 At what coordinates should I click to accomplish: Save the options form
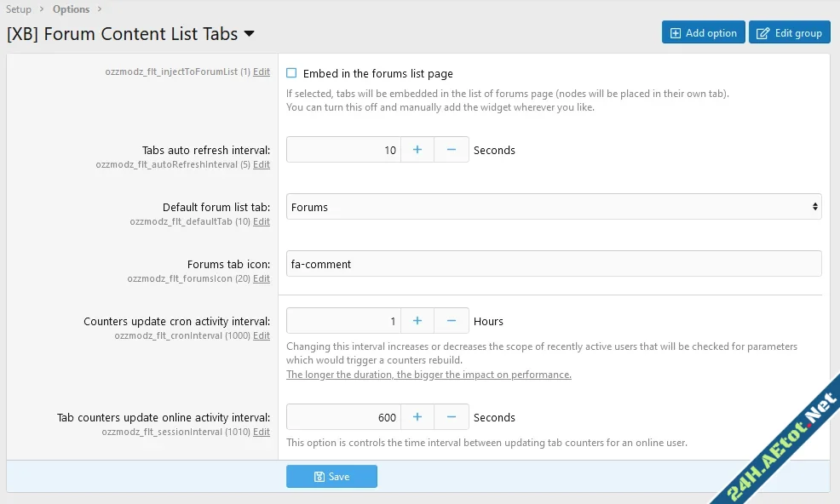pos(331,477)
